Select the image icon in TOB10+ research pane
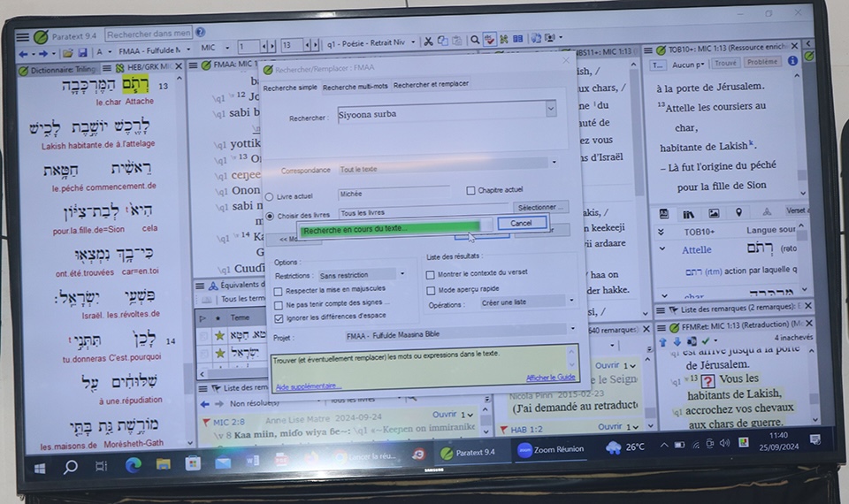Screen dimensions: 849x504 (714, 213)
